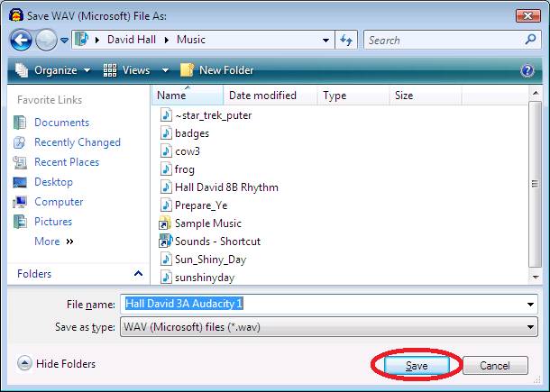Click the Save button

417,366
